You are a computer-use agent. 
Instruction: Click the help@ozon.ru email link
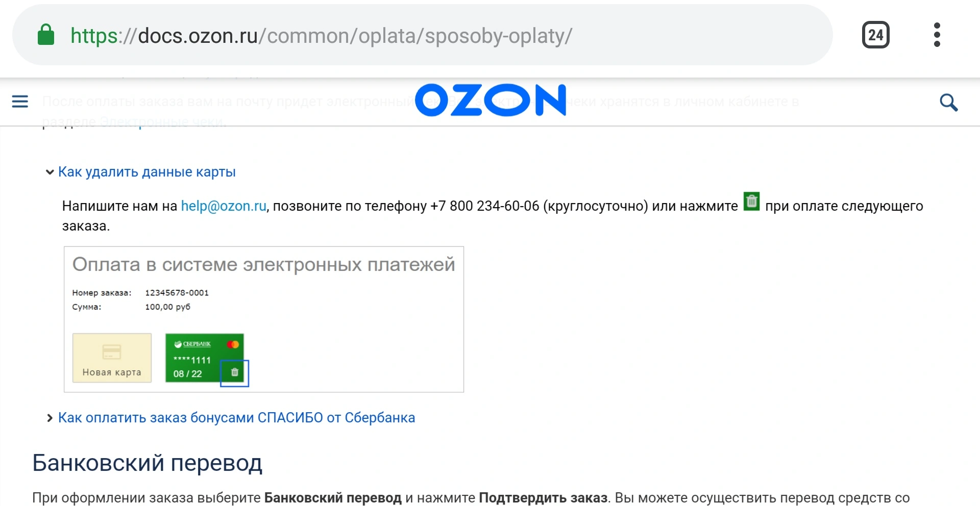pos(224,206)
